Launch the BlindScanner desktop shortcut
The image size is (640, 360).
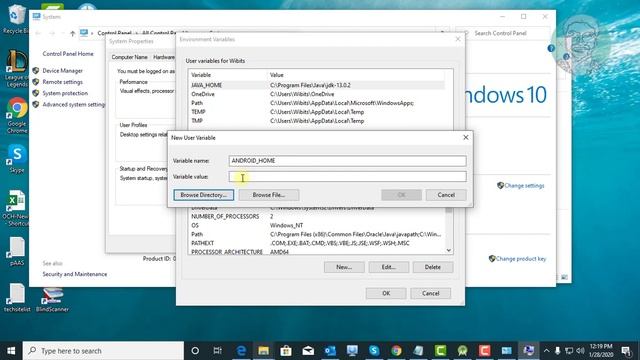coord(52,300)
